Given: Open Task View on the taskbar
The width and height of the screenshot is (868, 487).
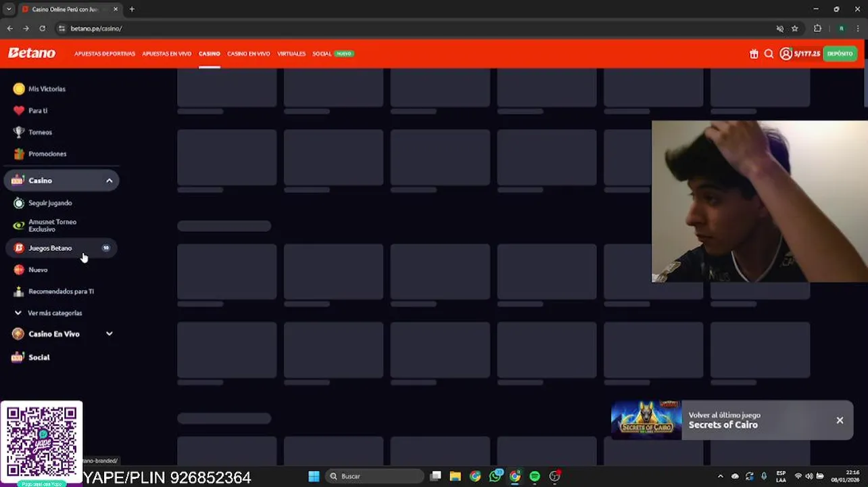Looking at the screenshot, I should tap(436, 476).
